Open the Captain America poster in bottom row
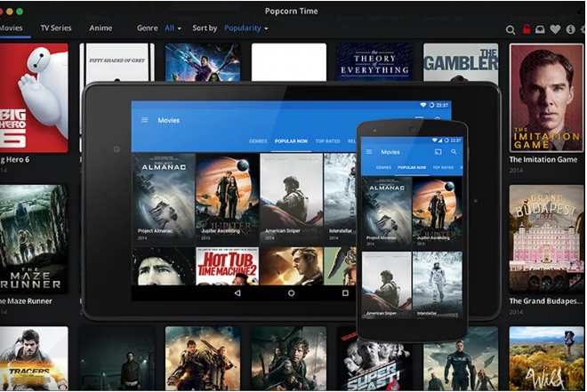This screenshot has height=392, width=587. pyautogui.click(x=461, y=363)
